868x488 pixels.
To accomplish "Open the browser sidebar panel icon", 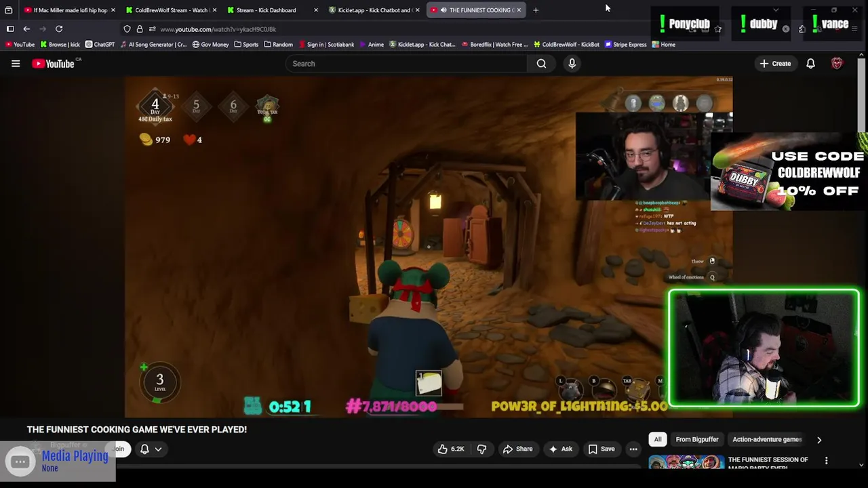I will click(10, 29).
